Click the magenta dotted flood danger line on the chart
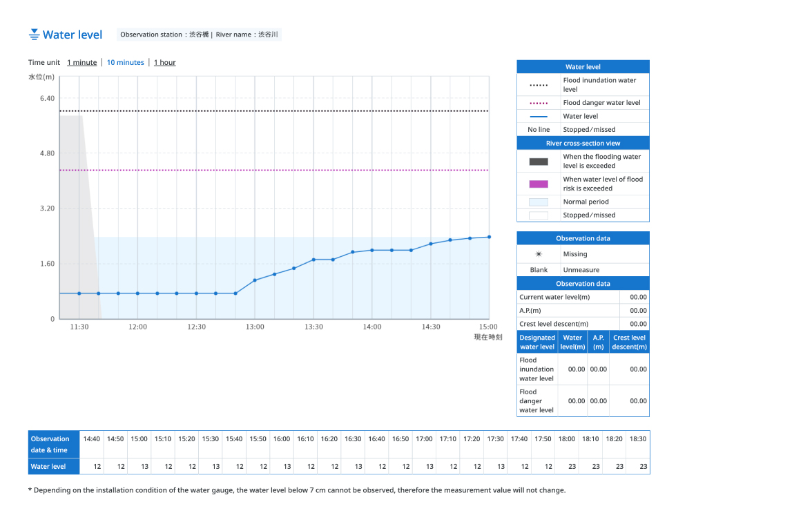Viewport: 812px width, 522px height. tap(275, 170)
